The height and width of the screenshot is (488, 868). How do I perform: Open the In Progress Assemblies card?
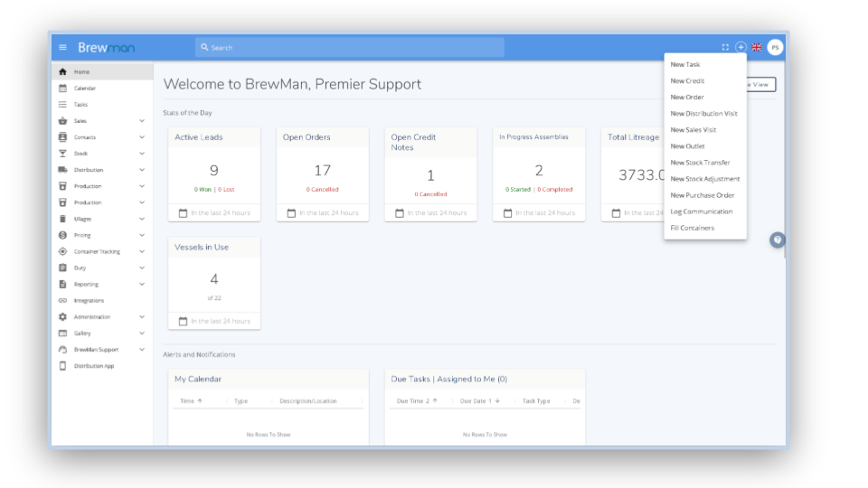pyautogui.click(x=539, y=174)
